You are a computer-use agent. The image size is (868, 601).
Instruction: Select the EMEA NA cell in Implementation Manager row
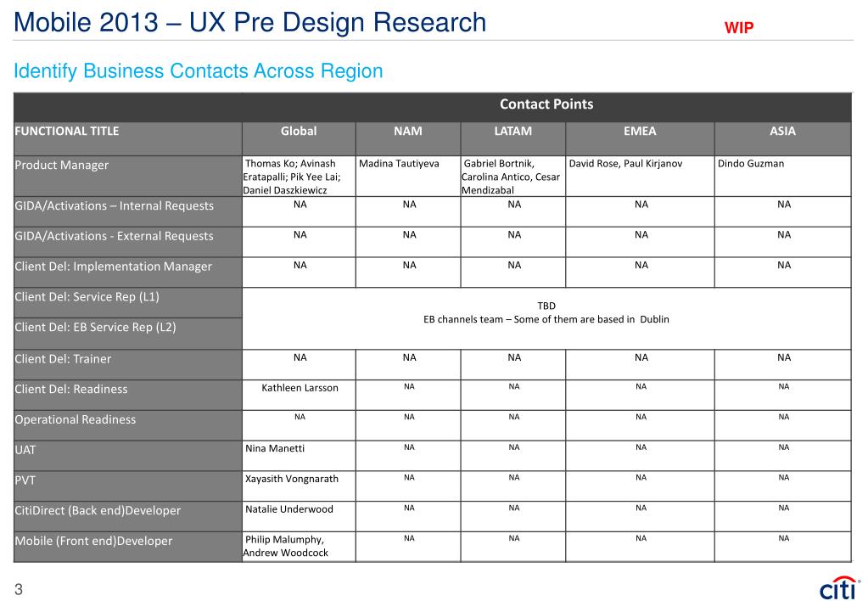640,272
